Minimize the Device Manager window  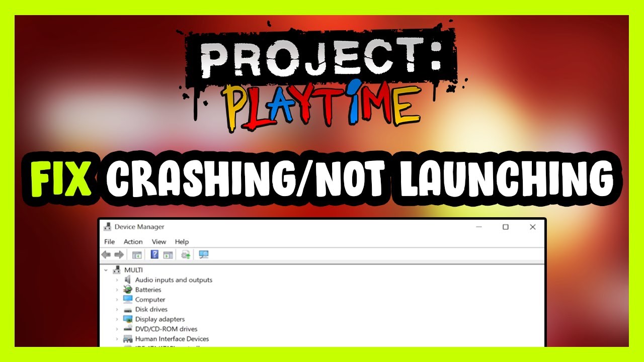pos(479,227)
